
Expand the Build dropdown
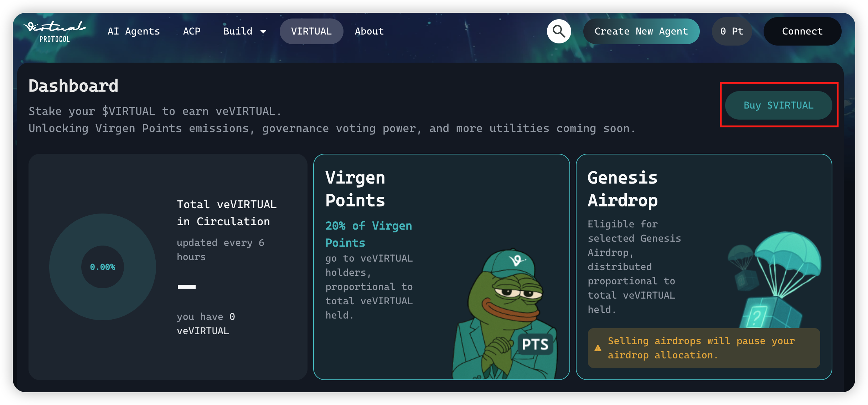pos(245,31)
